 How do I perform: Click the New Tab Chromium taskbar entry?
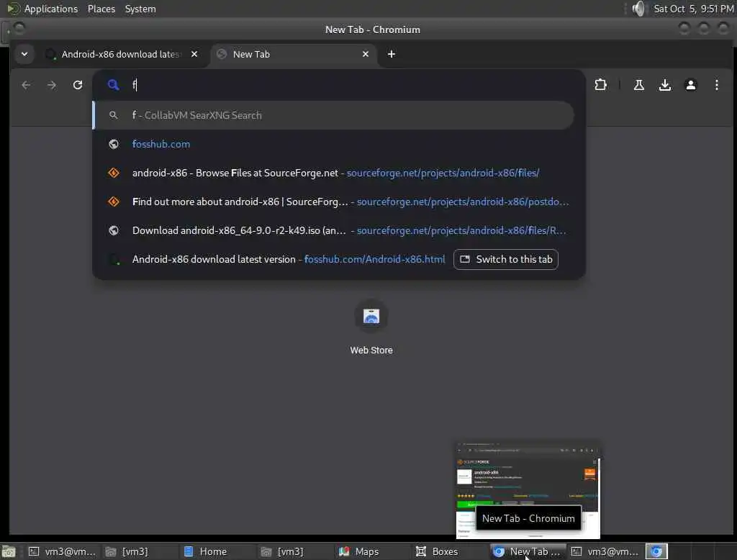(x=527, y=551)
